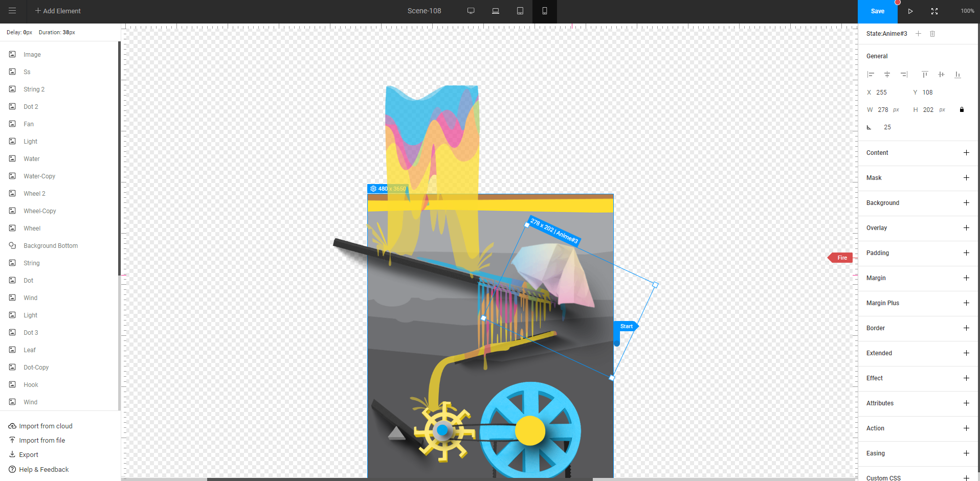Expand the Effect settings section
Viewport: 980px width, 481px height.
966,378
